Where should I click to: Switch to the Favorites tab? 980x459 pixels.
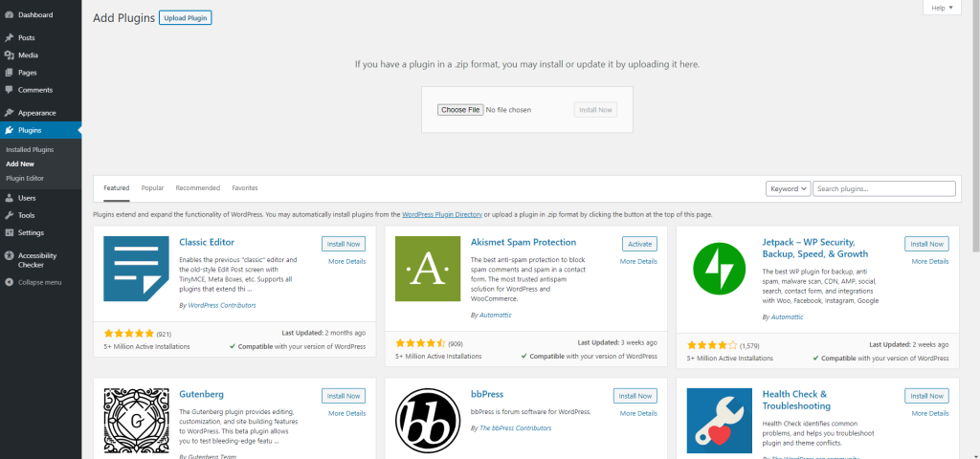(245, 188)
